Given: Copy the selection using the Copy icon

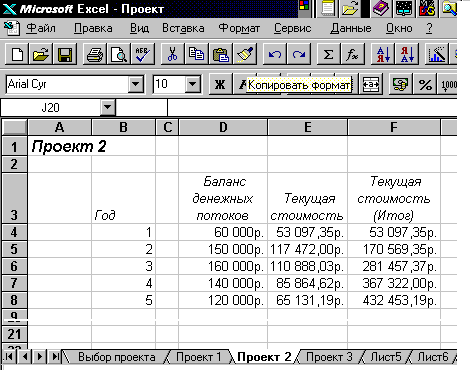Looking at the screenshot, I should 197,54.
